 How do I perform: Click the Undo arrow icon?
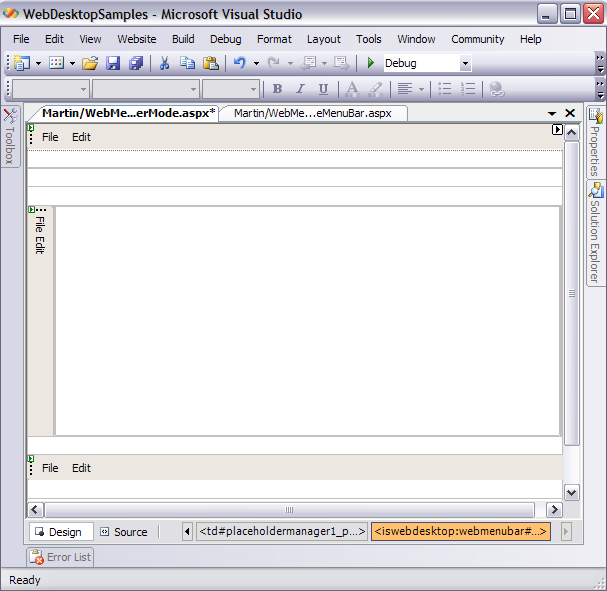(239, 63)
